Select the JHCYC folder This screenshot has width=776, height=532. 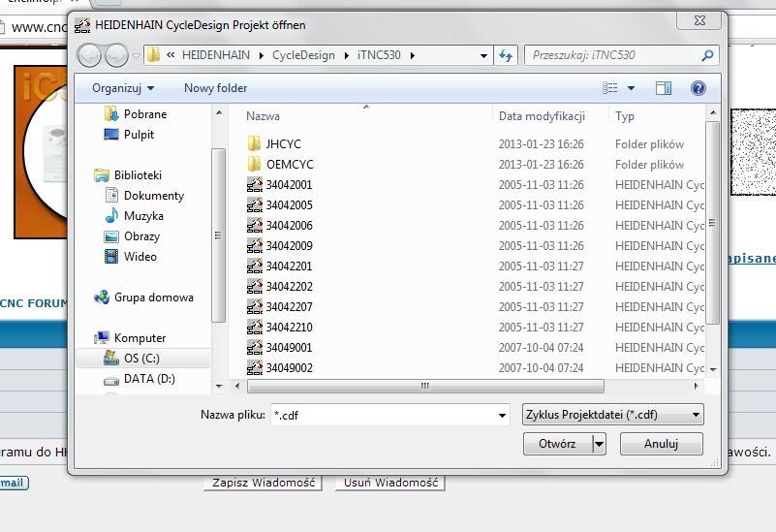[273, 144]
